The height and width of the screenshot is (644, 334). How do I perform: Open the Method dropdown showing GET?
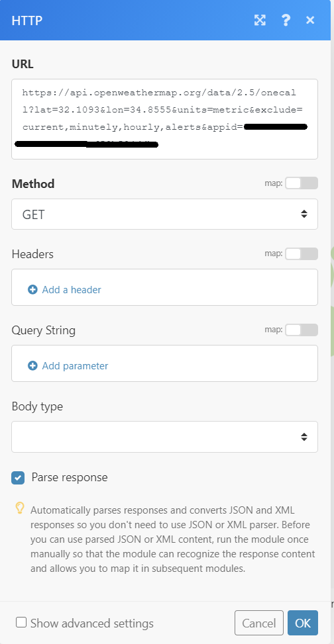click(x=164, y=214)
